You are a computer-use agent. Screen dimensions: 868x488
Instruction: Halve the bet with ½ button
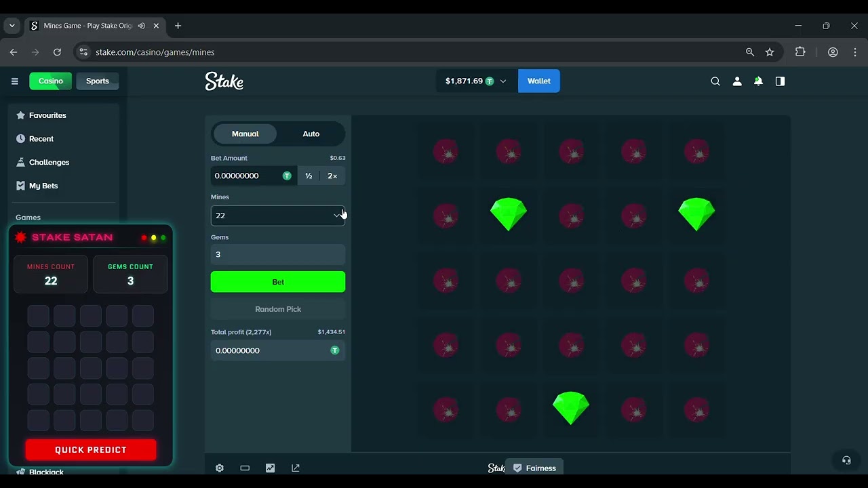[x=309, y=176]
